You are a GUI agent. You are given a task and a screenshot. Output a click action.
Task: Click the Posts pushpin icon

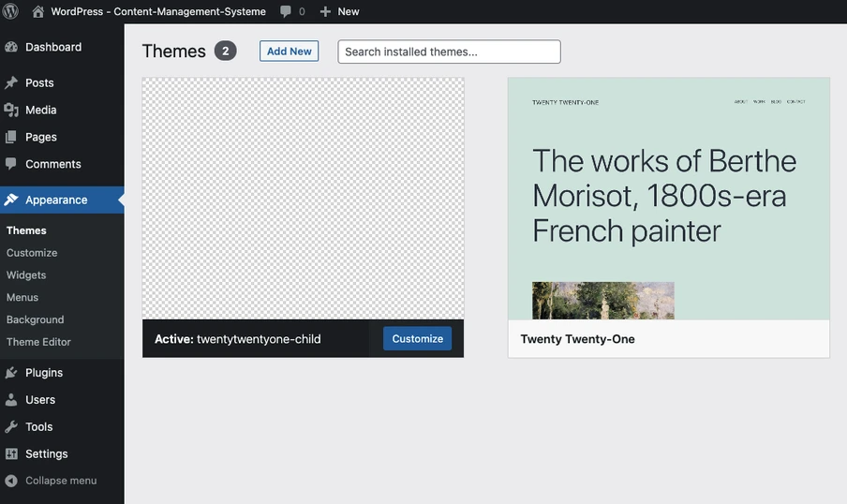point(11,82)
